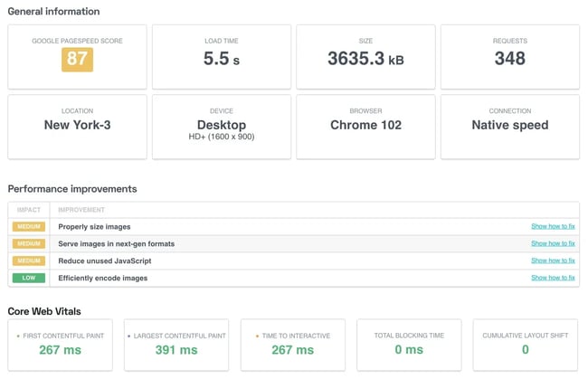Image resolution: width=588 pixels, height=379 pixels.
Task: Click the MEDIUM badge beside Reduce unused JavaScript
Action: pos(29,261)
